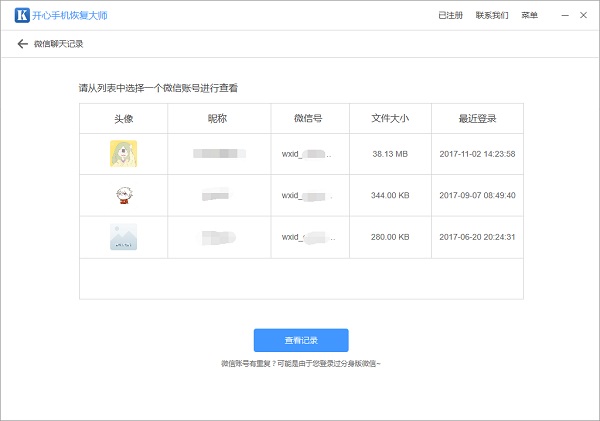Click blurred nickname in 280.00 KB row
600x421 pixels.
(x=218, y=237)
